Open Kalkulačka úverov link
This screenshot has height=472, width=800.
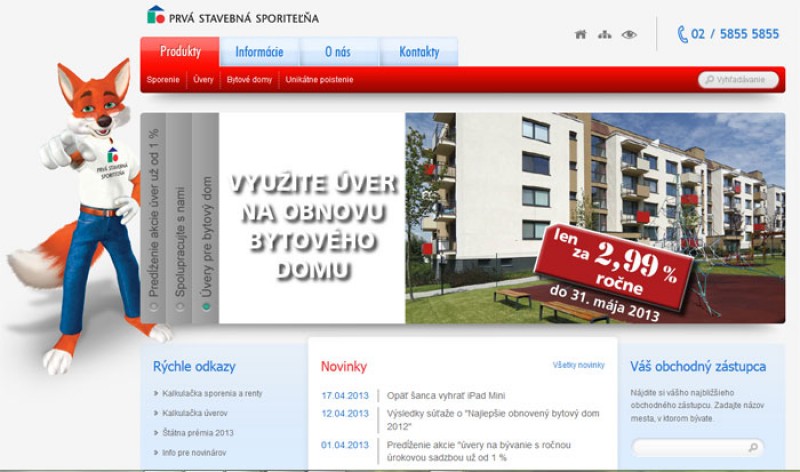coord(194,413)
